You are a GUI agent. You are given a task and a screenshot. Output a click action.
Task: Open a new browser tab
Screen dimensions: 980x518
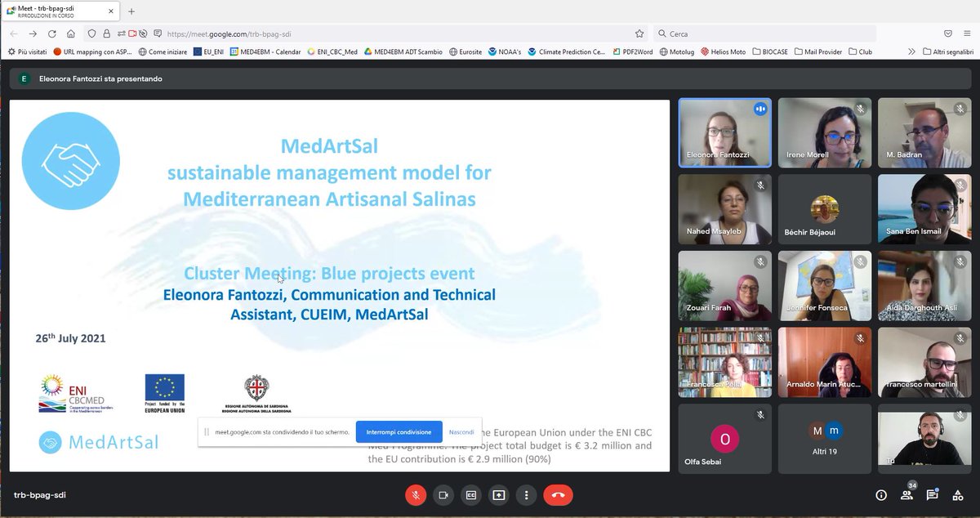pos(131,11)
